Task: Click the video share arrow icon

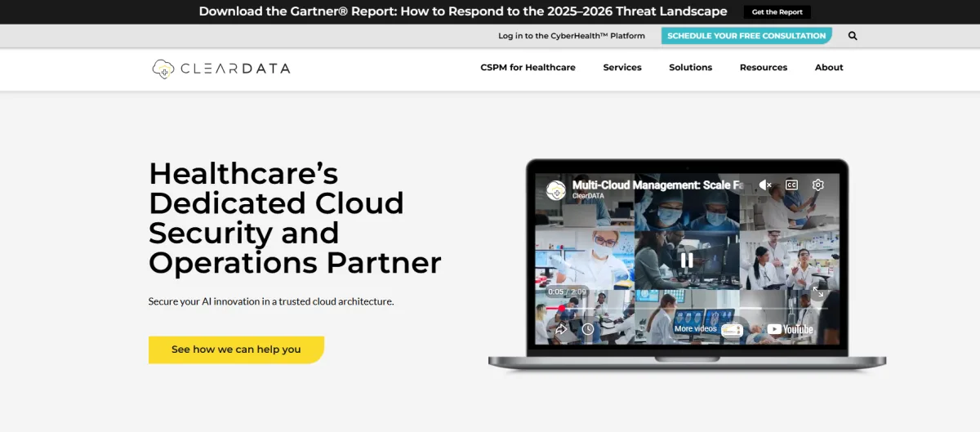Action: tap(562, 329)
